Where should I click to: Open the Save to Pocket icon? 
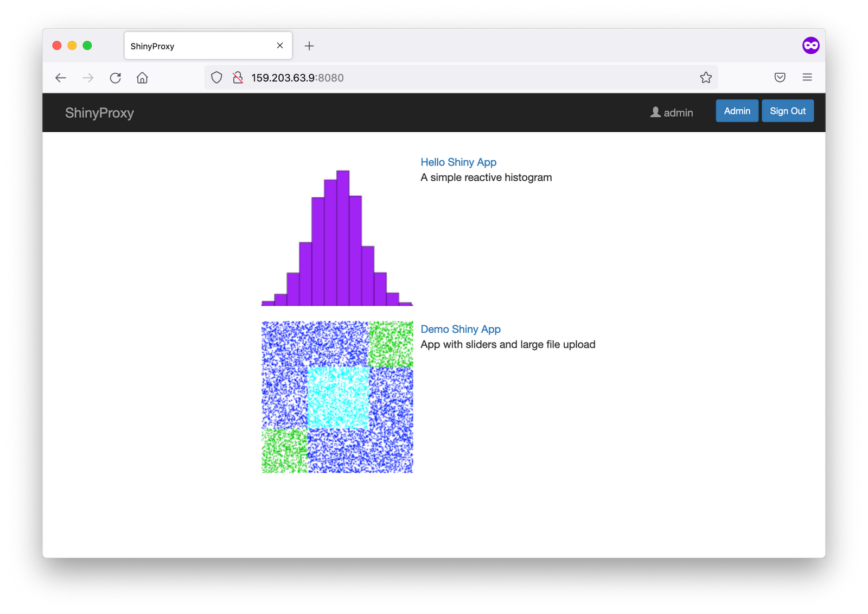coord(780,78)
